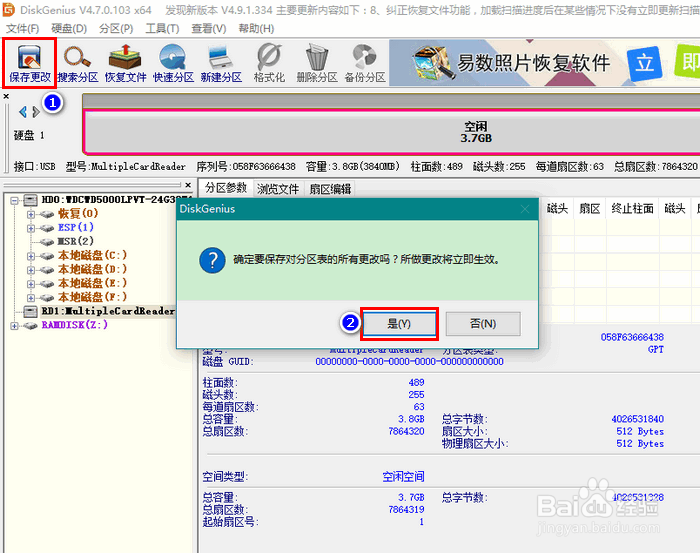Click the RD1 MultipleCardReader disk icon
This screenshot has width=700, height=553.
30,311
